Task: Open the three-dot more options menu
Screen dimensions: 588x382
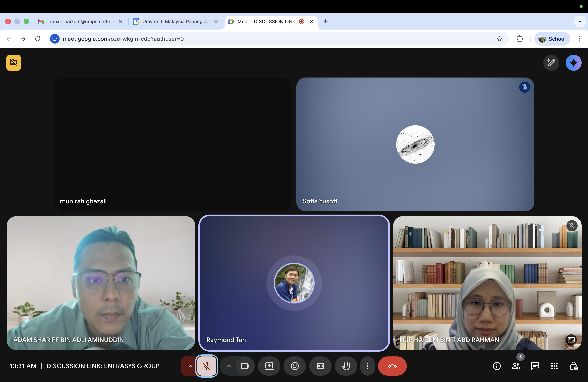Action: click(367, 366)
